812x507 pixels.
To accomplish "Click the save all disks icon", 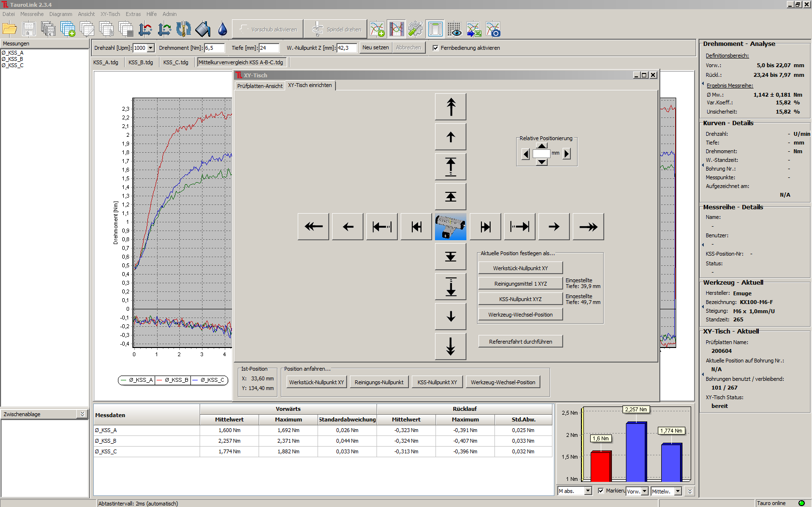I will 48,29.
